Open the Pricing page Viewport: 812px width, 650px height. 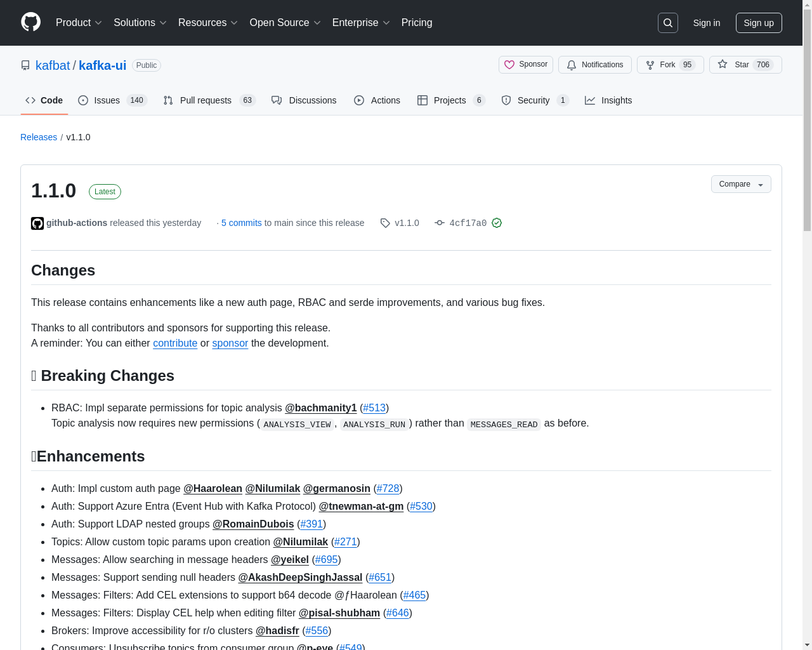pyautogui.click(x=417, y=23)
